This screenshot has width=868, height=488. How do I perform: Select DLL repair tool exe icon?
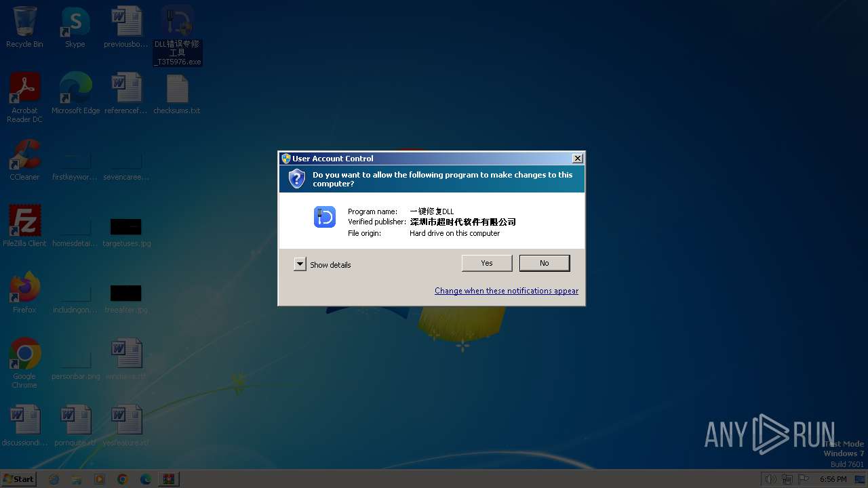point(178,35)
